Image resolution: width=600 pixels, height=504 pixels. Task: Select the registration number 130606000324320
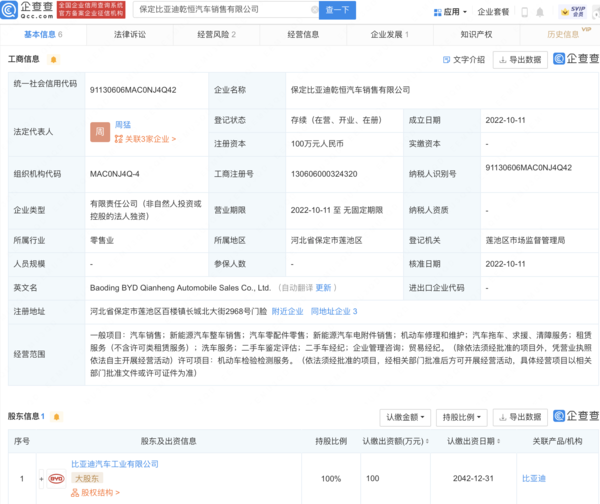(x=324, y=174)
